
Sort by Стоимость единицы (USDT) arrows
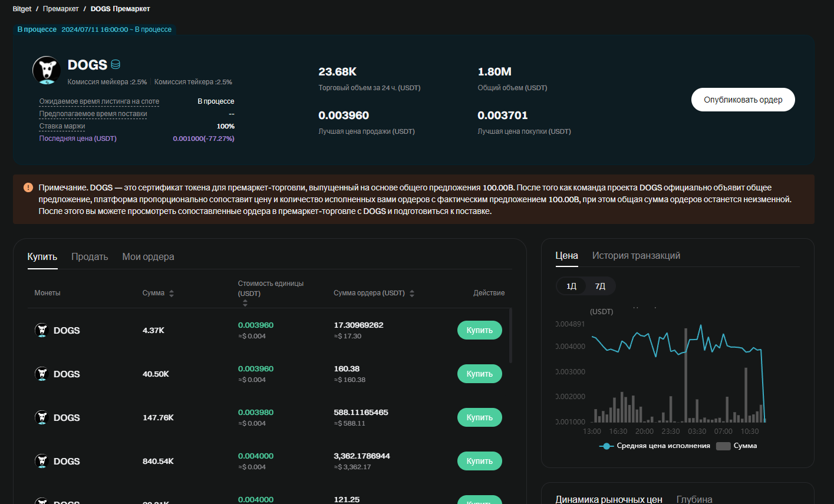(245, 303)
